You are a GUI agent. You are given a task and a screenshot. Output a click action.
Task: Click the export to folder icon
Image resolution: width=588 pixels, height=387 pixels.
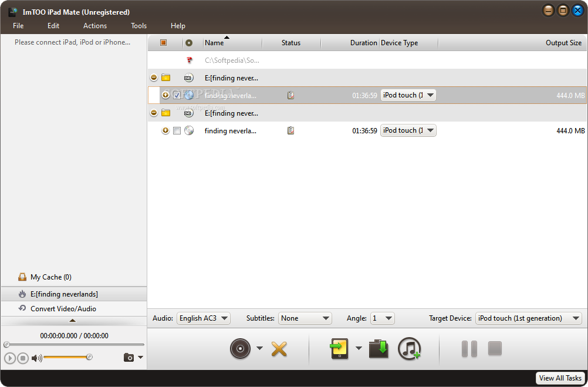pyautogui.click(x=379, y=349)
